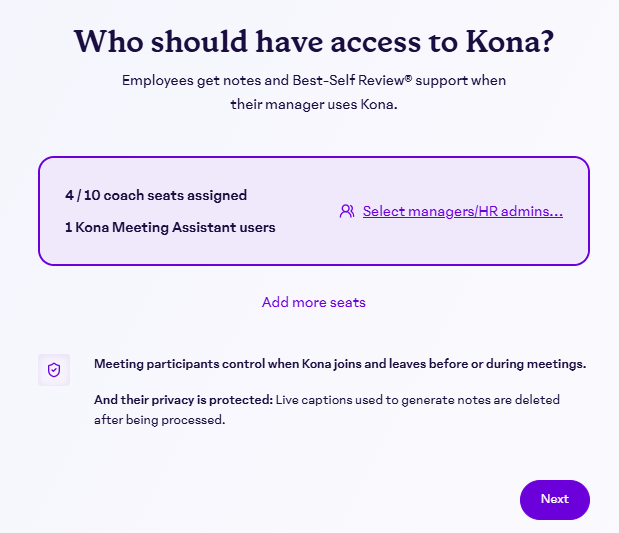
Task: Click the bold "Meeting participants control" sentence
Action: (200, 364)
